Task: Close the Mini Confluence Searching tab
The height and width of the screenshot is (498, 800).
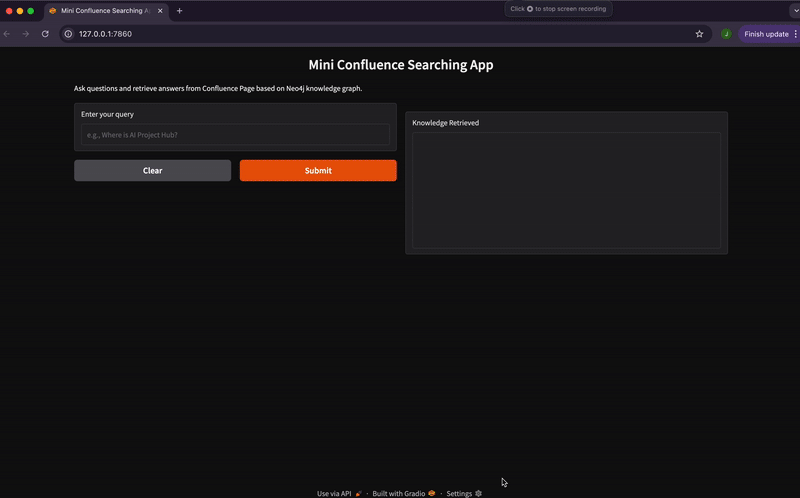Action: tap(160, 11)
